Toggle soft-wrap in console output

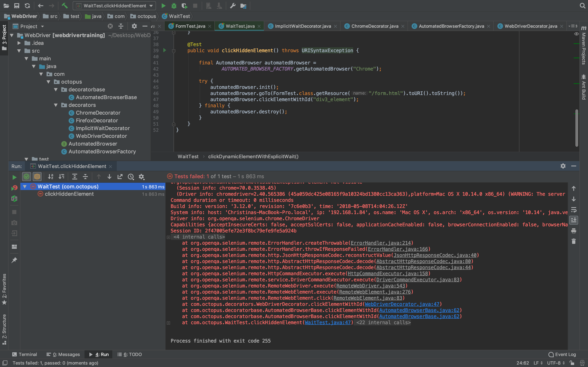(574, 209)
